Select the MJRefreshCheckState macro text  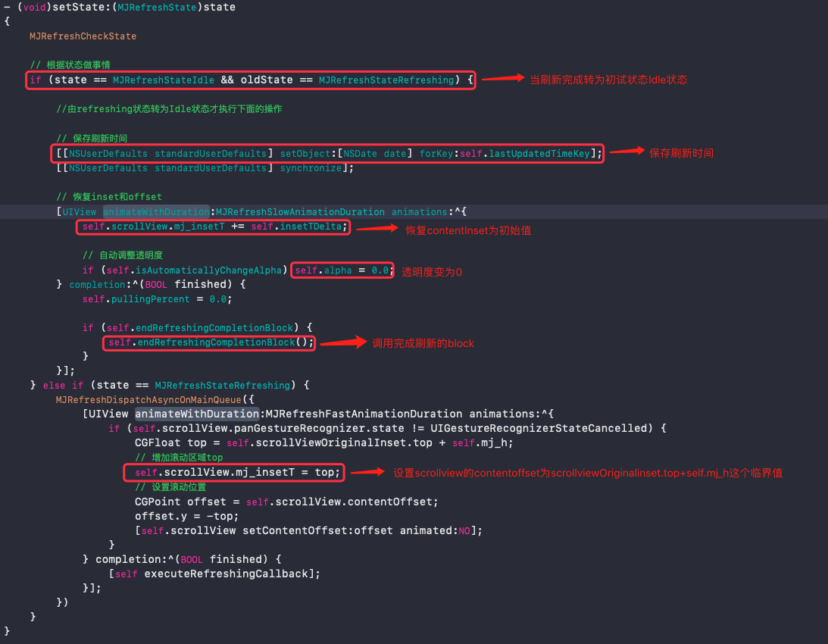coord(83,36)
